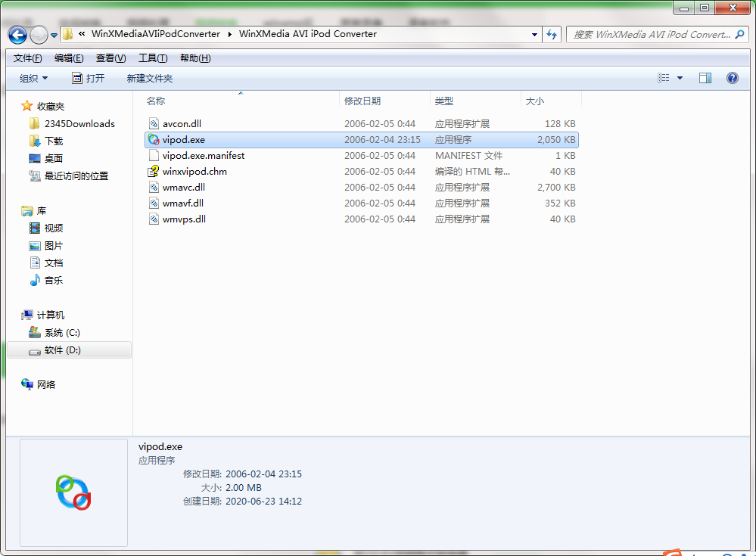Viewport: 756px width, 556px height.
Task: Open 桌面 in sidebar
Action: [x=46, y=159]
